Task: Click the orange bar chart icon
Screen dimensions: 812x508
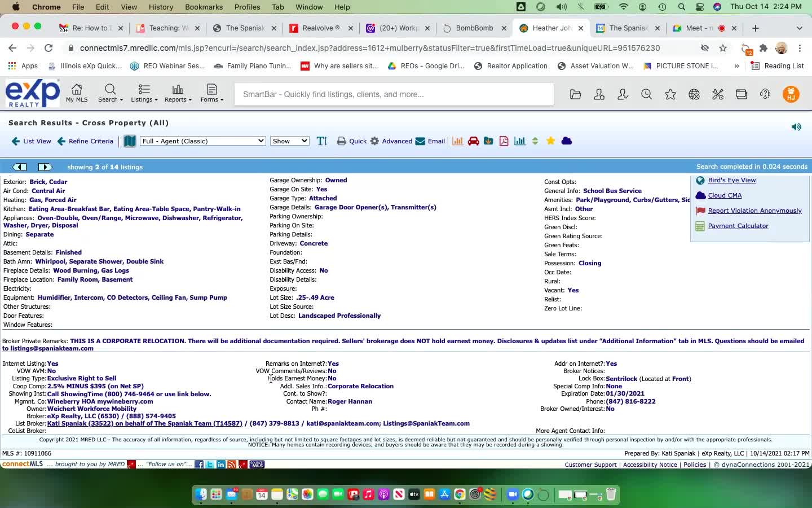Action: [x=458, y=141]
